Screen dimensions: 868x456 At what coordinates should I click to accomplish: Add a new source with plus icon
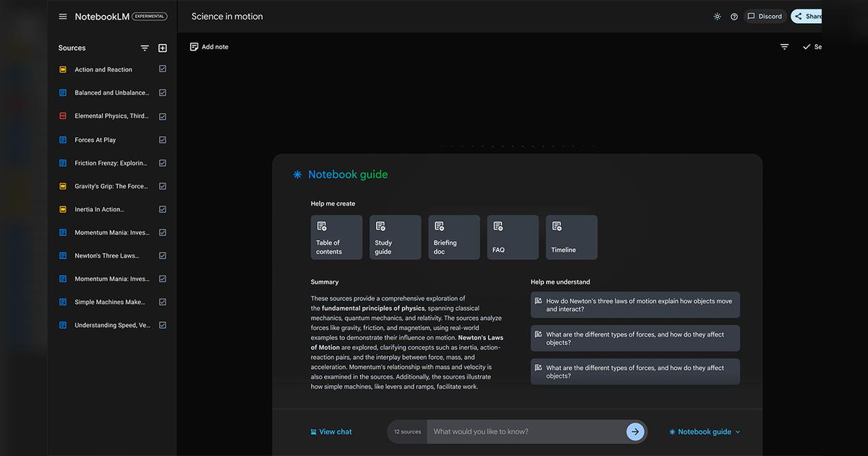(x=163, y=48)
